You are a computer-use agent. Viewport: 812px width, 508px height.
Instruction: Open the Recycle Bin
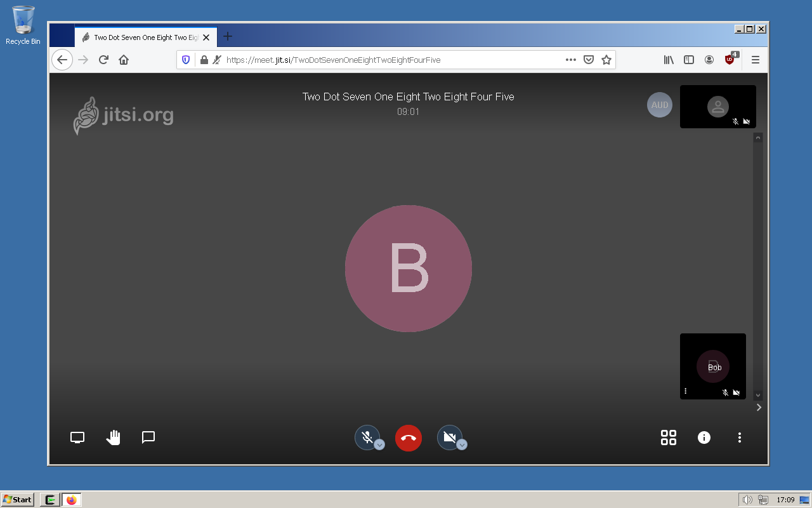[x=23, y=25]
